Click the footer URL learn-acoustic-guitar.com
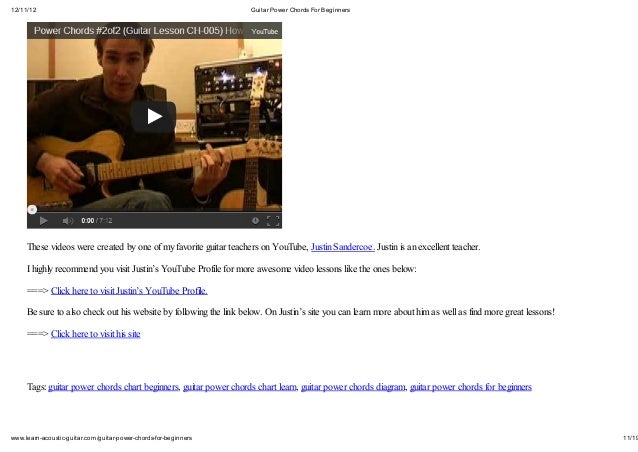This screenshot has width=638, height=452. tap(101, 438)
